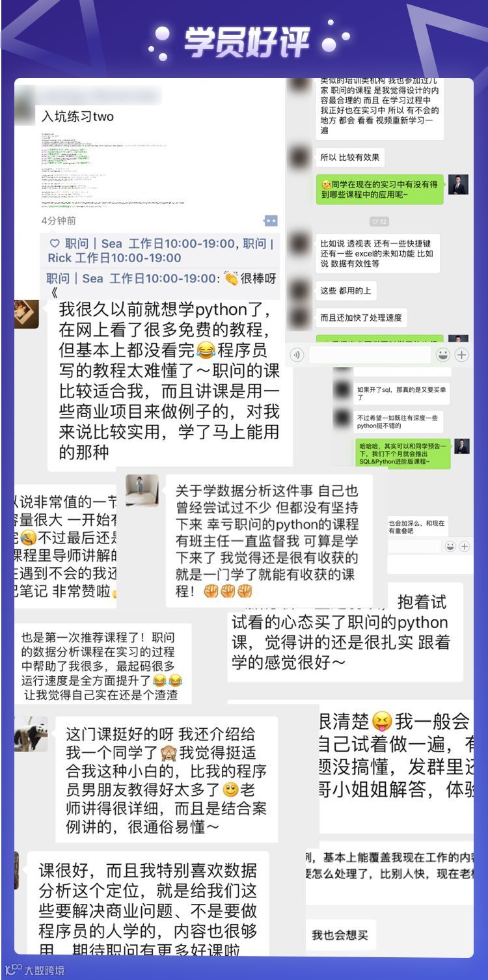Viewport: 488px width, 980px height.
Task: Tap the panda avatar beside 这门课挺好的呀 review
Action: pos(31,734)
